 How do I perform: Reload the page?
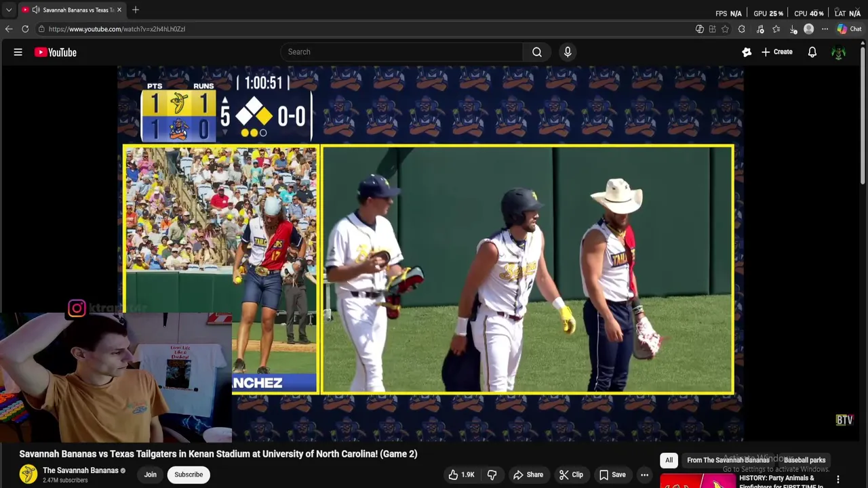(x=25, y=29)
